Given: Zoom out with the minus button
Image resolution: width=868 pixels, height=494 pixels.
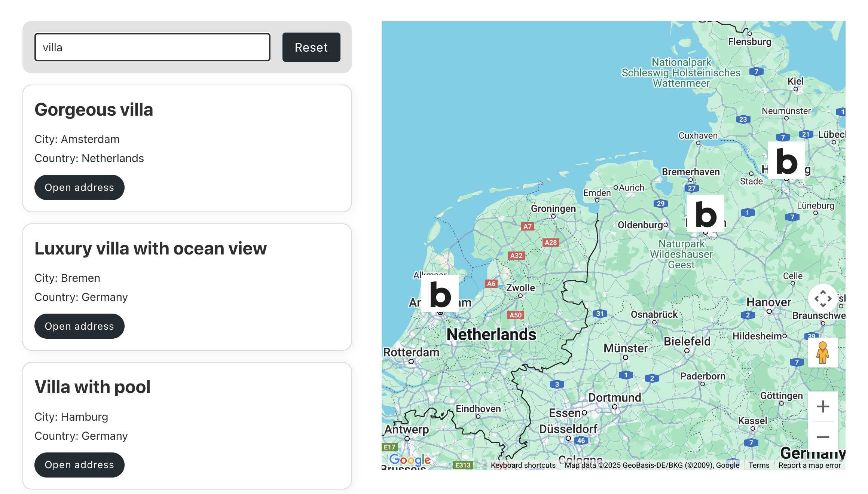Looking at the screenshot, I should (x=823, y=437).
